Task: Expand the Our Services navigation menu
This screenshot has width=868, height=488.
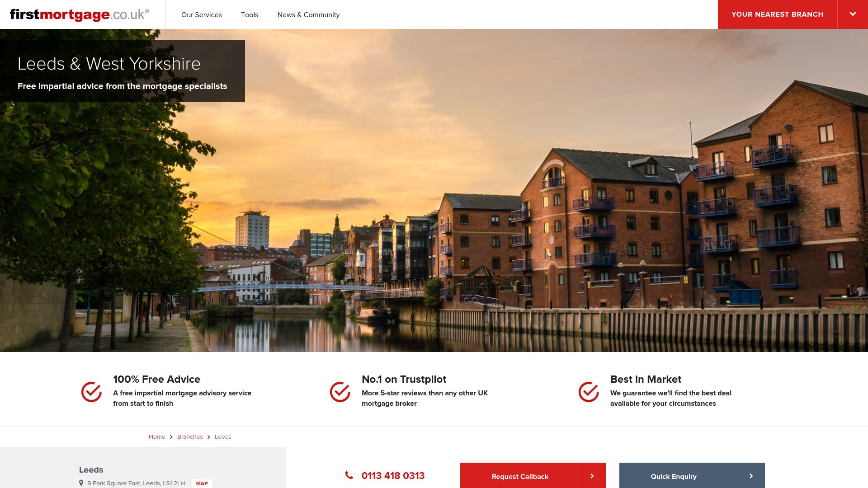Action: 202,14
